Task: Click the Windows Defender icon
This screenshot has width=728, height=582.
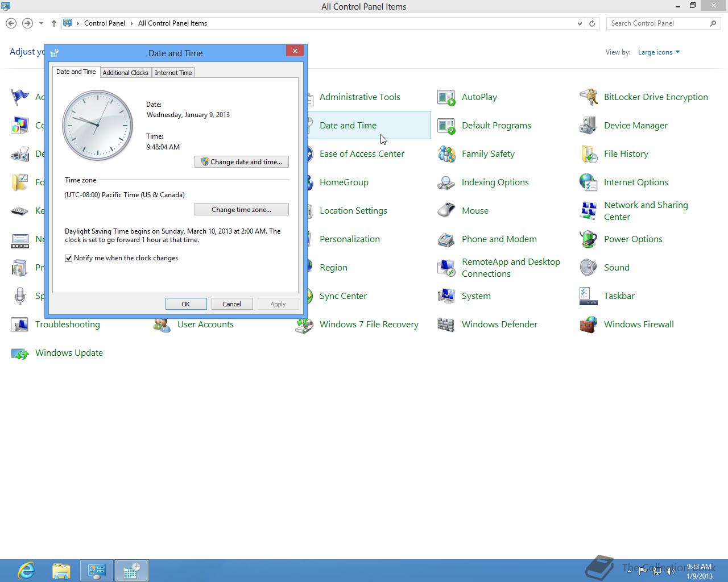Action: pyautogui.click(x=446, y=325)
